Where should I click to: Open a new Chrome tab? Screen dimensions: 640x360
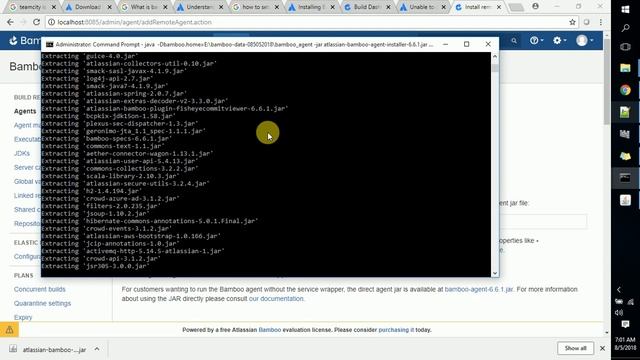click(516, 7)
